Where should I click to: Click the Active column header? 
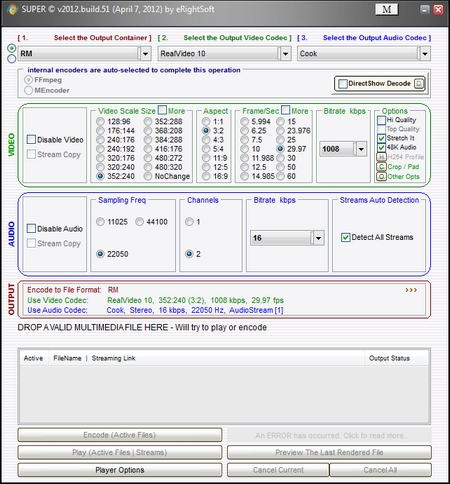pos(33,358)
